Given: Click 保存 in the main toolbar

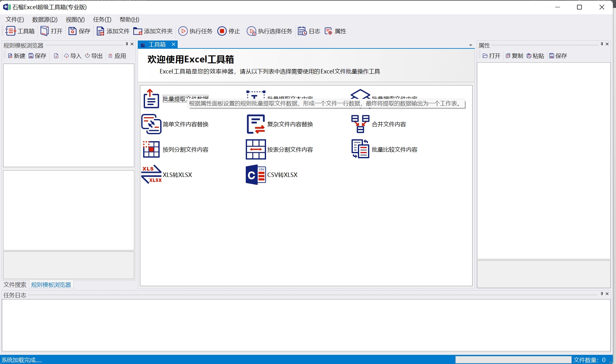Looking at the screenshot, I should (x=79, y=31).
